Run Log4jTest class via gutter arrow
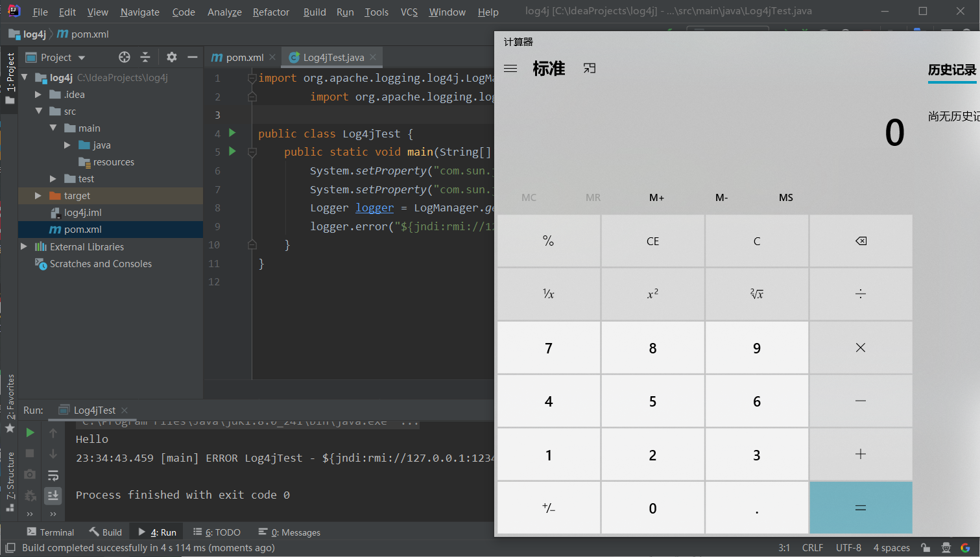980x557 pixels. tap(232, 133)
